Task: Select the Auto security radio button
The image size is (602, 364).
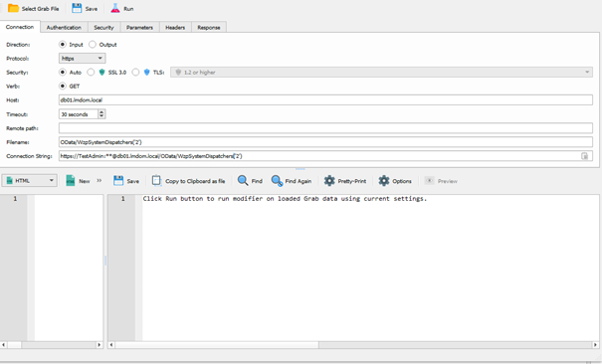Action: [x=63, y=73]
